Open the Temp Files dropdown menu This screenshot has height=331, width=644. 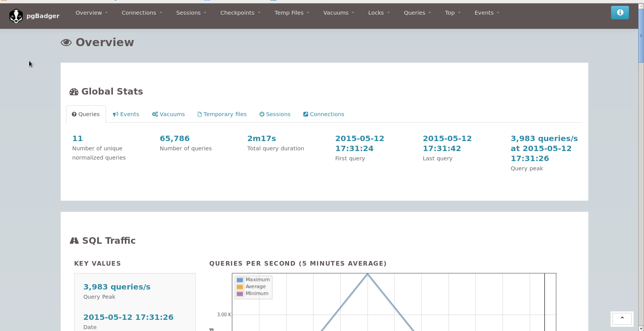(x=291, y=13)
